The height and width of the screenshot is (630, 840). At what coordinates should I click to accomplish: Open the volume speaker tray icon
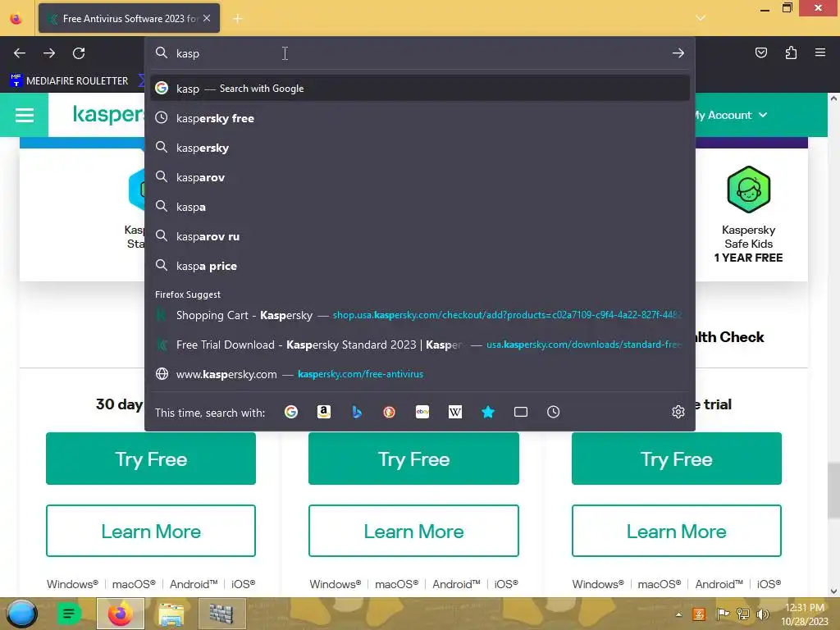click(763, 614)
